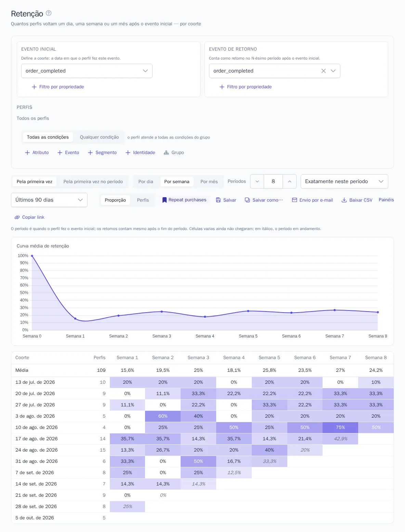Switch granularity to Por dia
Screen dimensions: 405x532
click(x=146, y=181)
